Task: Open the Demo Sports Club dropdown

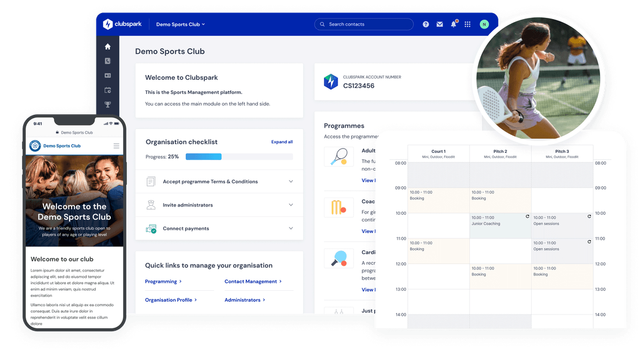Action: (180, 24)
